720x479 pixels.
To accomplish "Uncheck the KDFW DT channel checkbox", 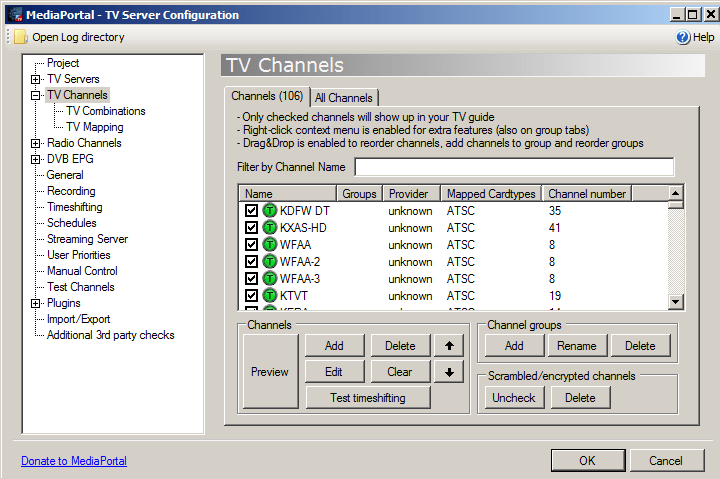I will point(251,211).
